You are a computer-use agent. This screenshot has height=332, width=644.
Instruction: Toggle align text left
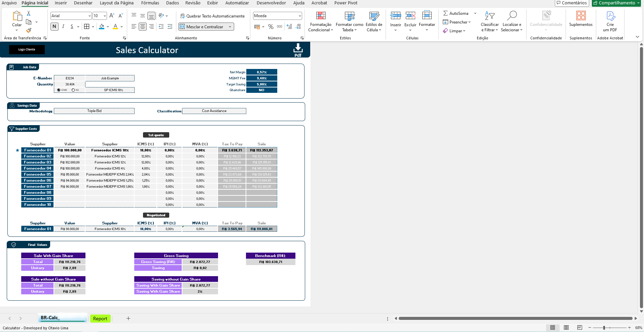(x=134, y=27)
